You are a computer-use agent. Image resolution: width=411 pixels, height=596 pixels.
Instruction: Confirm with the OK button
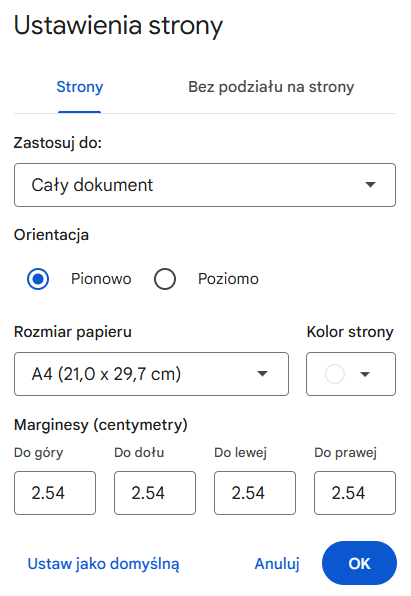click(x=359, y=563)
